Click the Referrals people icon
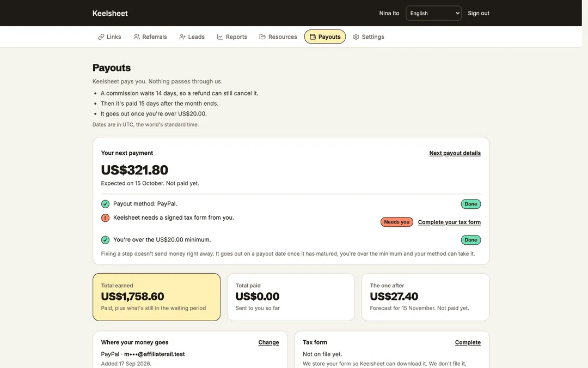Image resolution: width=588 pixels, height=368 pixels. point(137,37)
